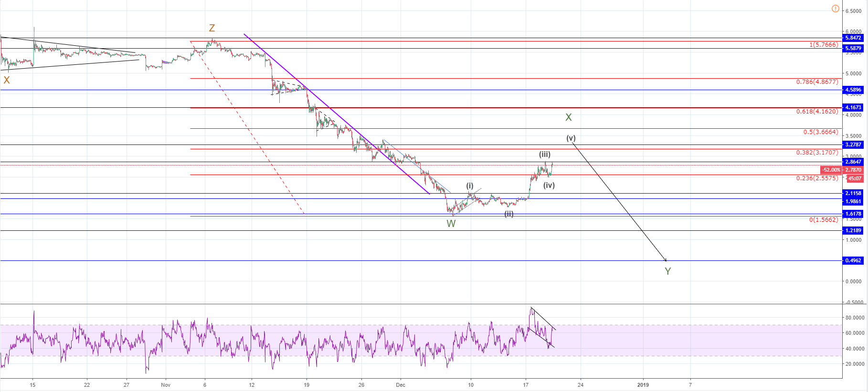Click the 4.5896 blue price axis label
The image size is (868, 392).
[853, 90]
